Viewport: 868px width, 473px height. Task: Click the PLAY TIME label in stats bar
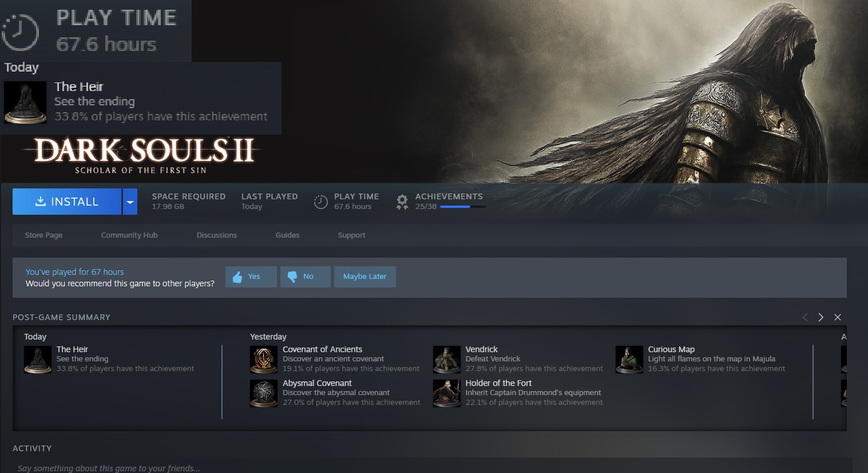(x=356, y=196)
